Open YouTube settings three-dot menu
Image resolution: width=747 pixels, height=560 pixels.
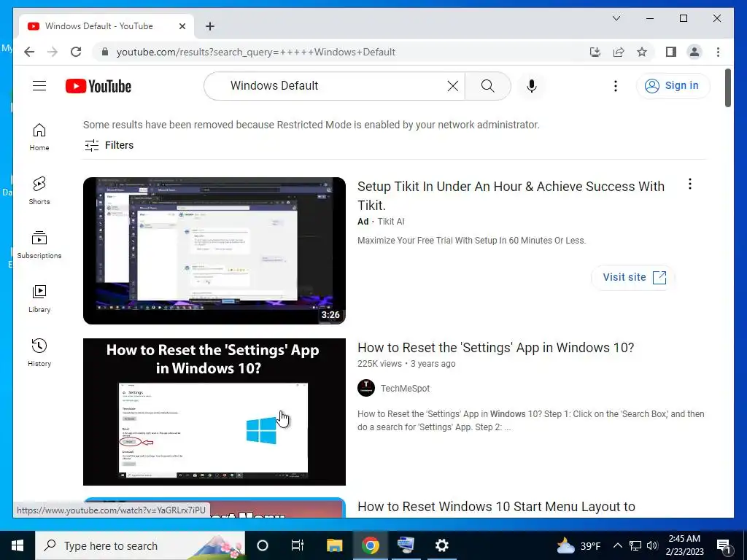pos(616,86)
